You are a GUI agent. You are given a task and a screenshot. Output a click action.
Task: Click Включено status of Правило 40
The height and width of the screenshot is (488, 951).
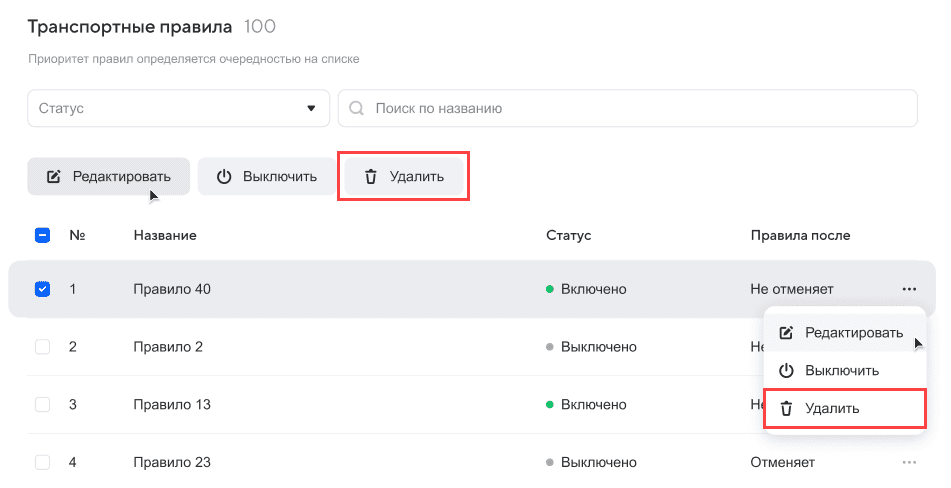point(586,289)
